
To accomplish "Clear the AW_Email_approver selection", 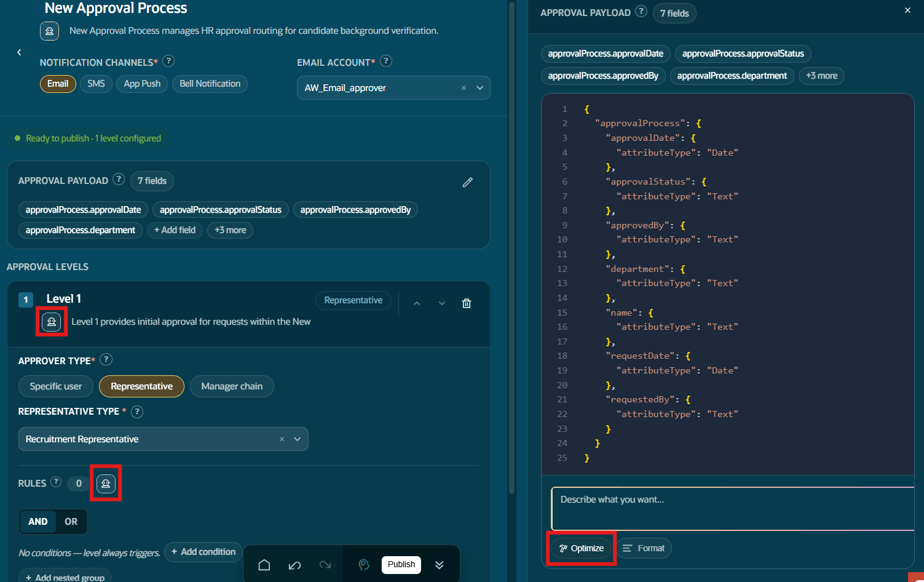I will tap(464, 88).
